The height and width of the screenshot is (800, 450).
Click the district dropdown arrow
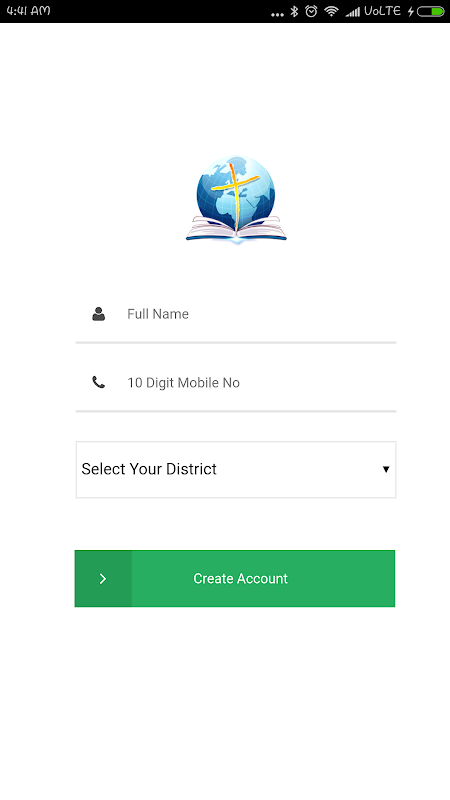coord(386,469)
